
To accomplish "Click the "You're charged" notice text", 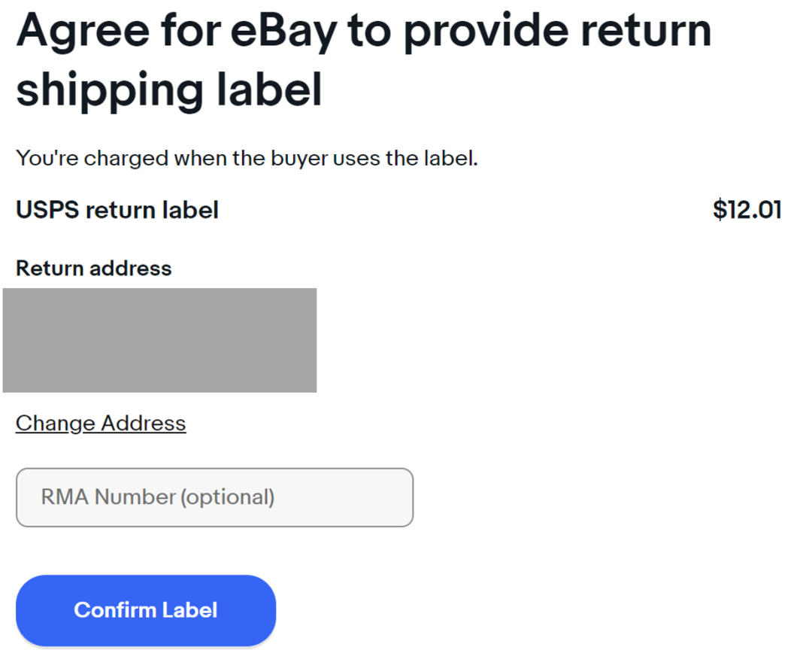I will [x=247, y=159].
